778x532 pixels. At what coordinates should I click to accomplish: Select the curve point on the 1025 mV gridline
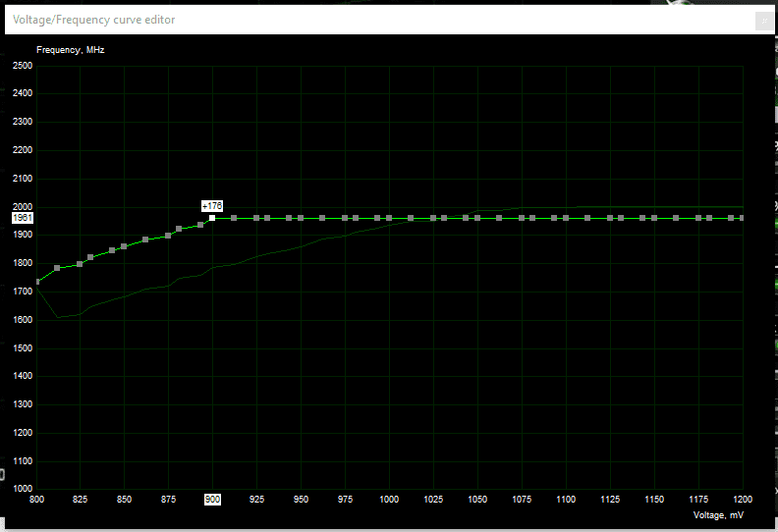(x=433, y=218)
